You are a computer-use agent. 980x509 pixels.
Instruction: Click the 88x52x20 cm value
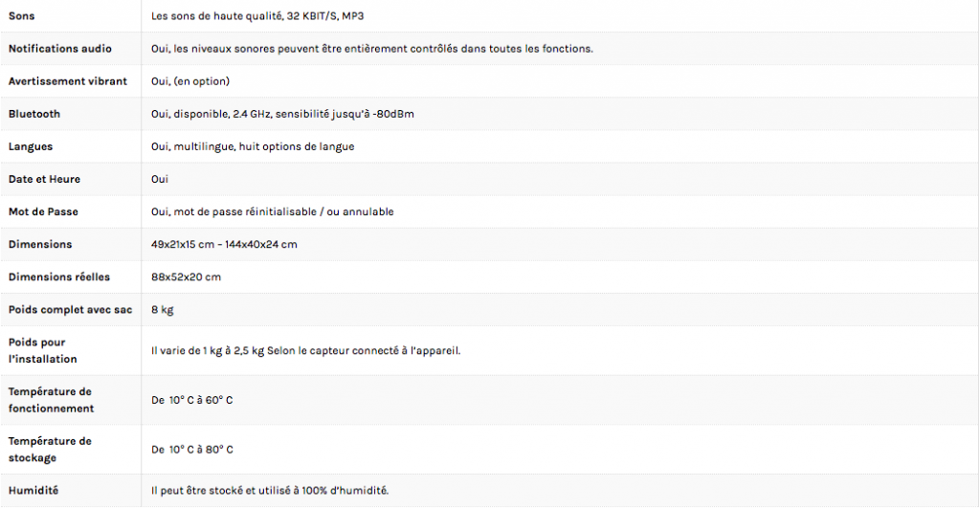(x=187, y=277)
